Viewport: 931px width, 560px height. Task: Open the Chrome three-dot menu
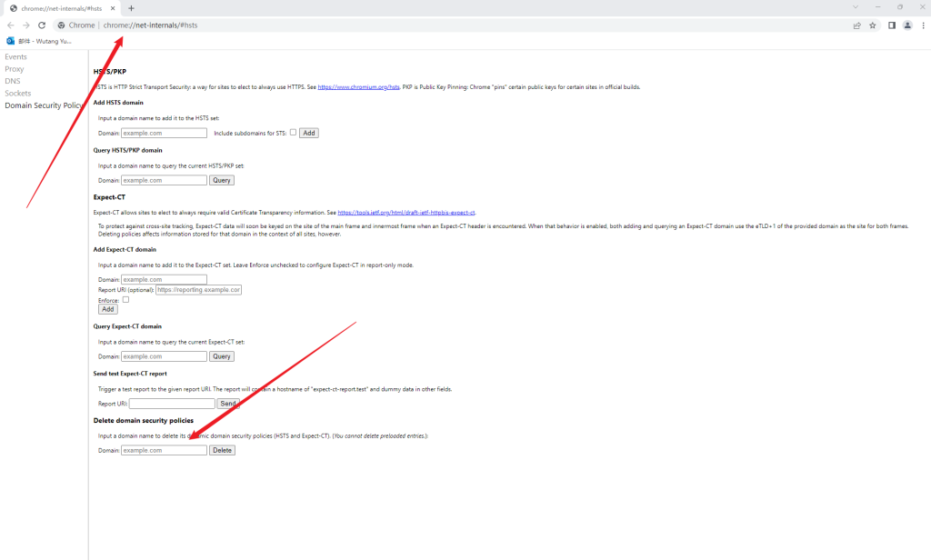(922, 25)
